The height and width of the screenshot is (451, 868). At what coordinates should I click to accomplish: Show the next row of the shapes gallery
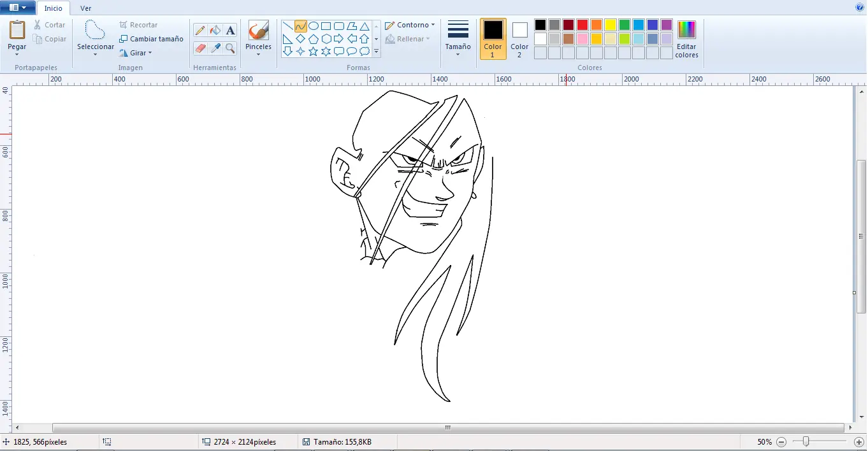376,39
